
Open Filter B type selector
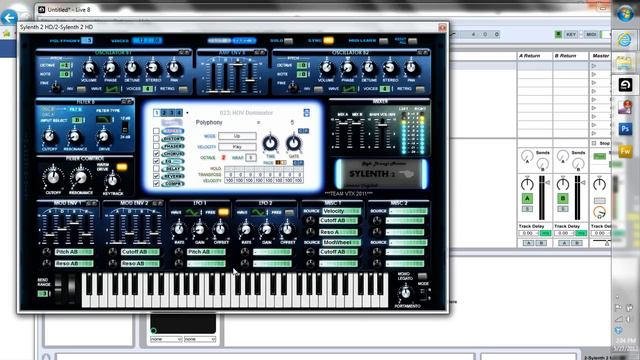105,119
